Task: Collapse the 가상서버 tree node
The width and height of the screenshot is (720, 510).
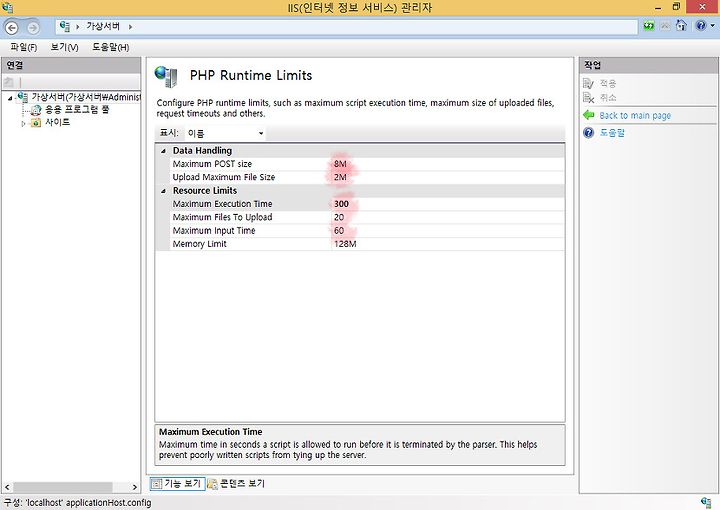Action: pos(10,98)
